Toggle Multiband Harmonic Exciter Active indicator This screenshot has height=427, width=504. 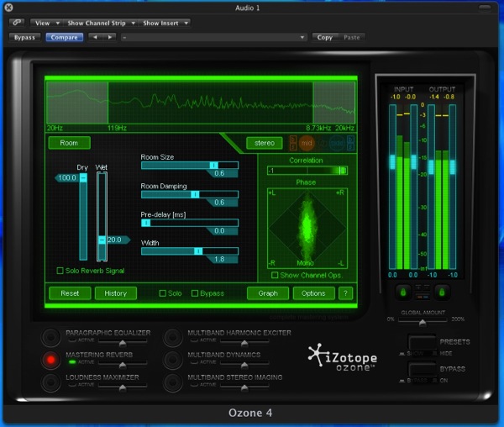(195, 340)
